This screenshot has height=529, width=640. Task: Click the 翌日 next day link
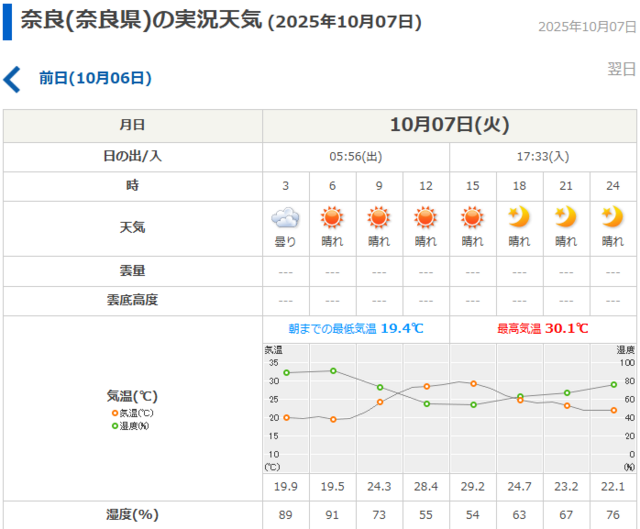tap(621, 68)
